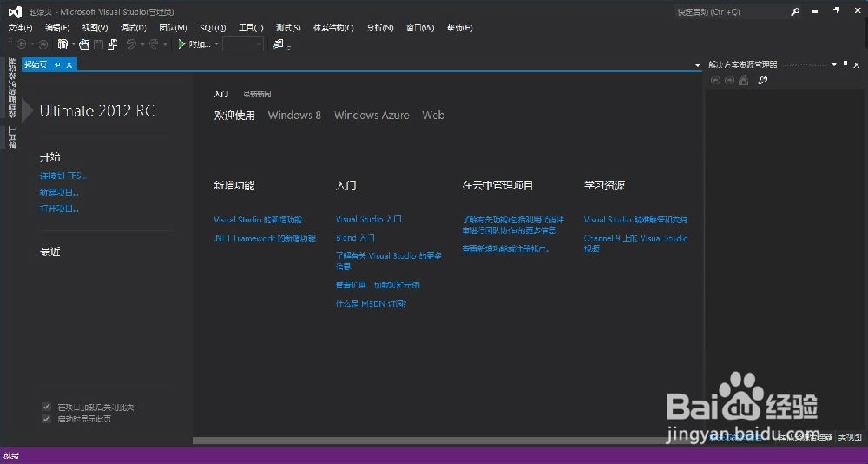Click Forward icon in Solution Explorer toolbar
The image size is (868, 464).
click(729, 81)
